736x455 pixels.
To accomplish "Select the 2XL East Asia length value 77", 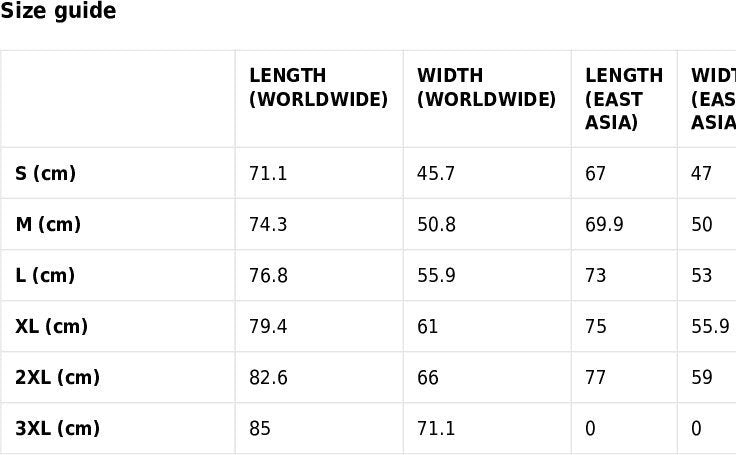I will click(596, 378).
